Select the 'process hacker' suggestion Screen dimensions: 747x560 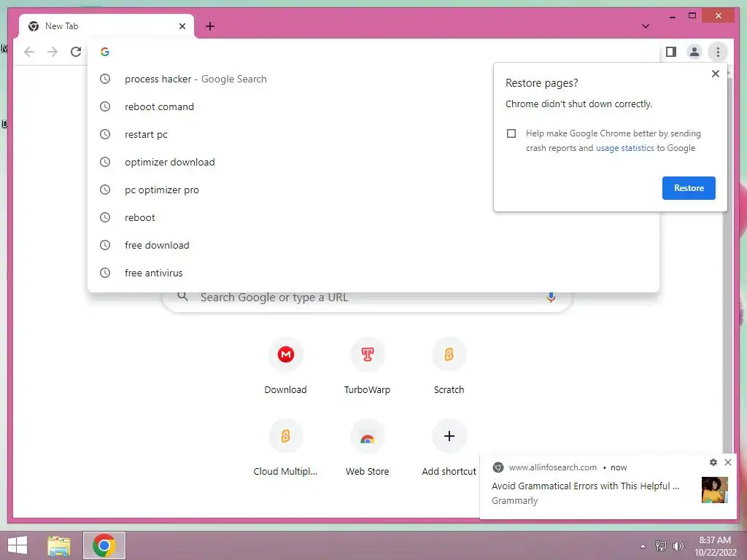click(x=373, y=79)
